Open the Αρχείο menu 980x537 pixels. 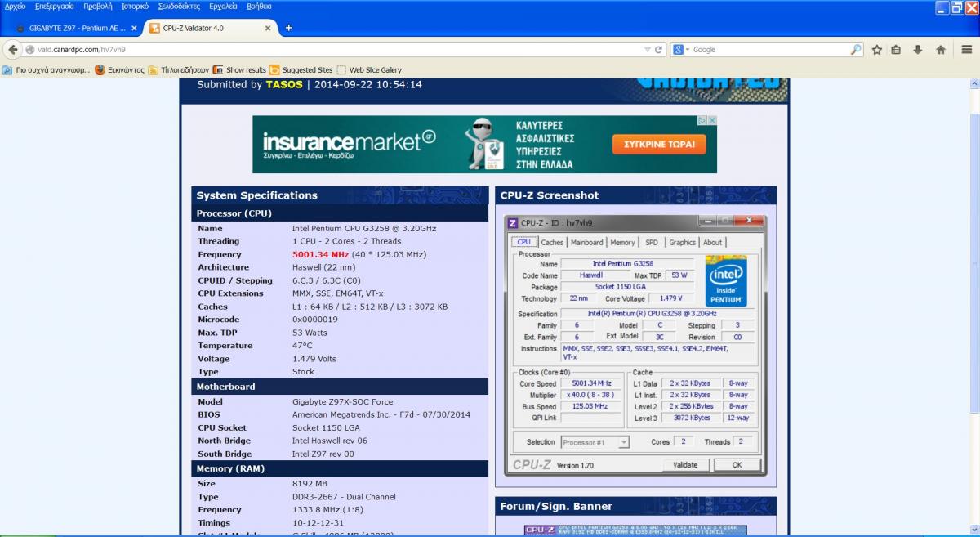[16, 6]
